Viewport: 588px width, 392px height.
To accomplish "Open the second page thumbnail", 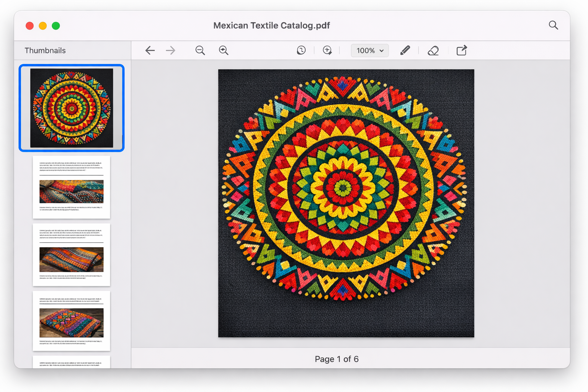I will [72, 187].
